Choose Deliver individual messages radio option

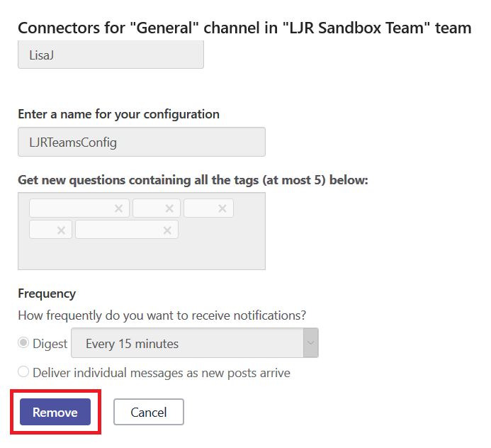23,372
